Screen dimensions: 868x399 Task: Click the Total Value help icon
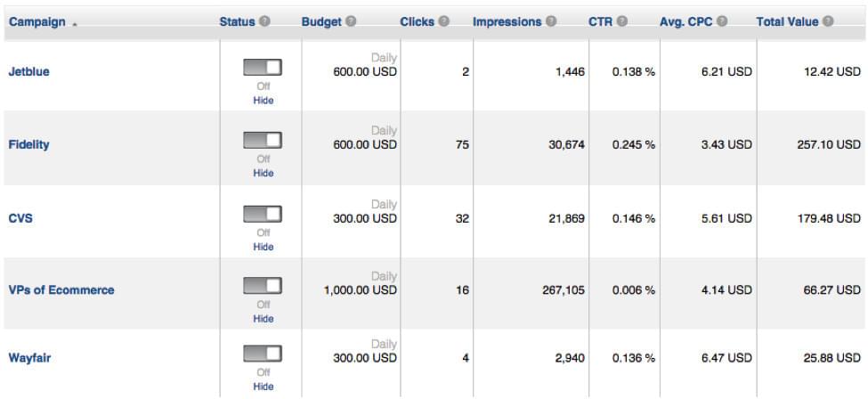(828, 21)
